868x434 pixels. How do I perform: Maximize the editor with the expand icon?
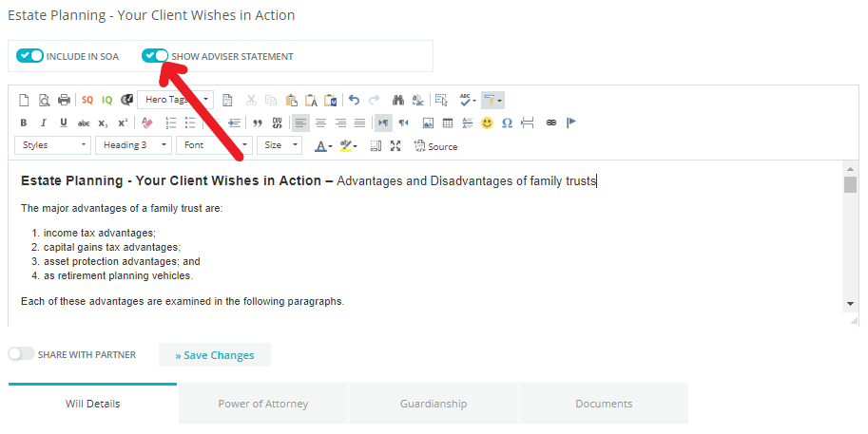tap(395, 146)
